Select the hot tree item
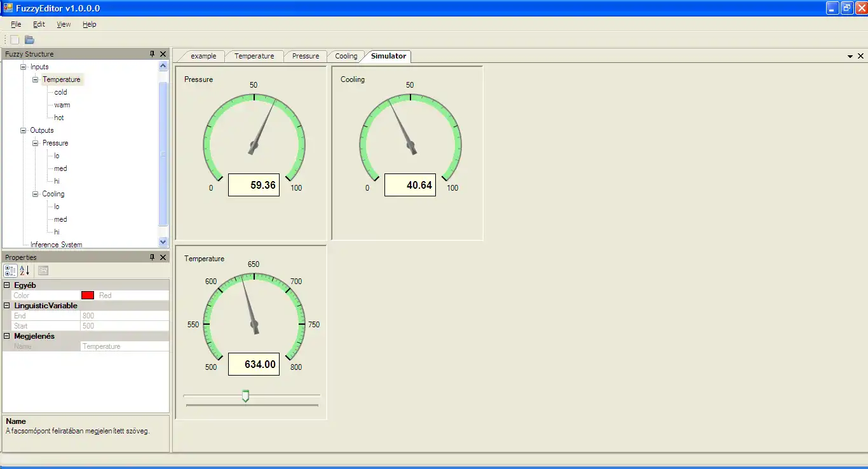 coord(59,118)
